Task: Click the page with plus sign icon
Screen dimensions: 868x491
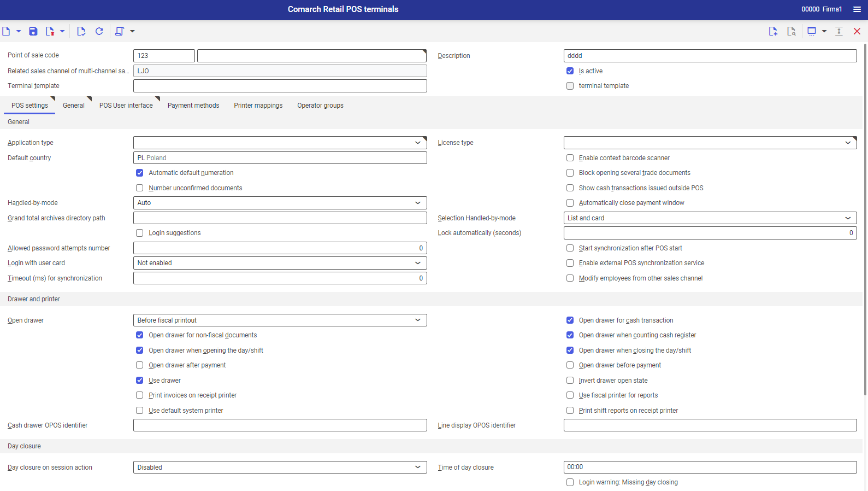Action: [x=773, y=31]
